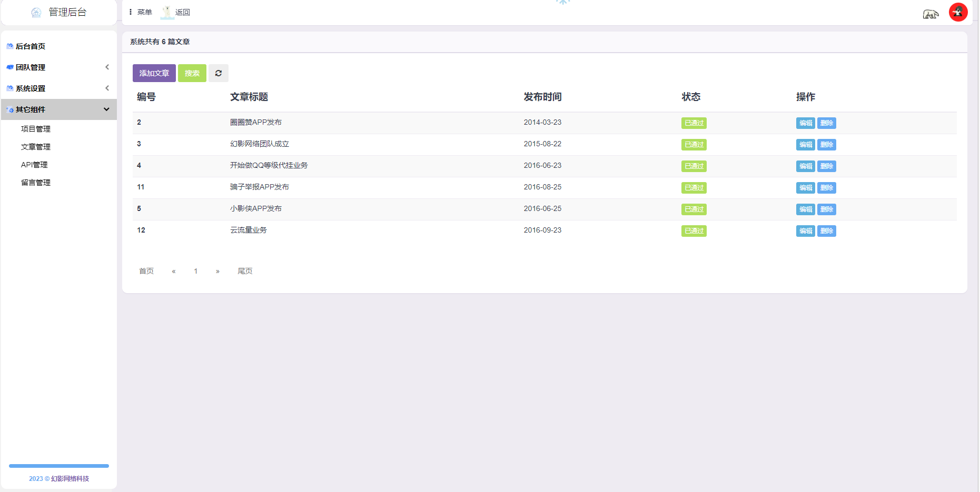
Task: Open 项目管理 in the sidebar
Action: pos(36,129)
